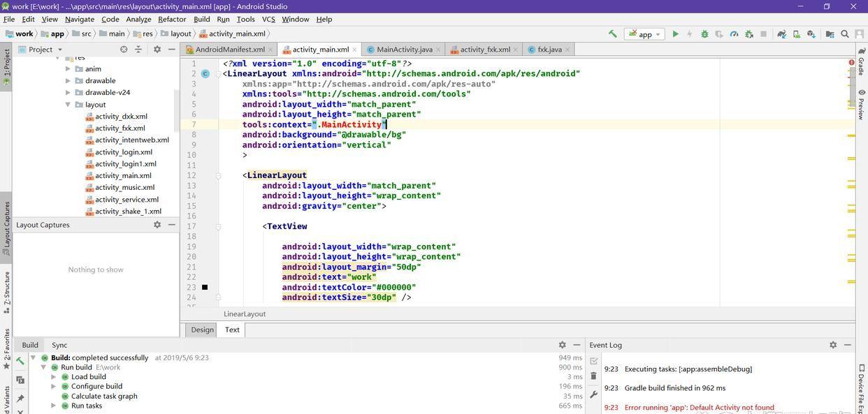
Task: Click the LinearLayout editor breadcrumb
Action: (x=245, y=314)
